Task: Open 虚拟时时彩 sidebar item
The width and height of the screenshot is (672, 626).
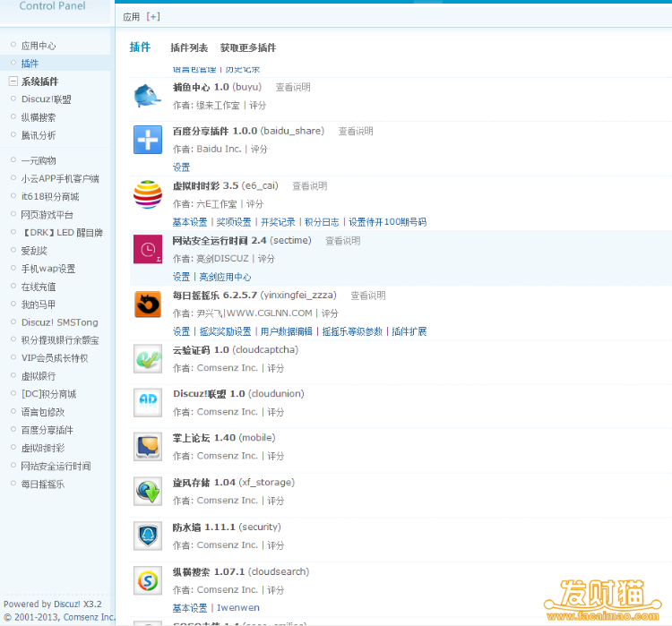Action: coord(43,448)
